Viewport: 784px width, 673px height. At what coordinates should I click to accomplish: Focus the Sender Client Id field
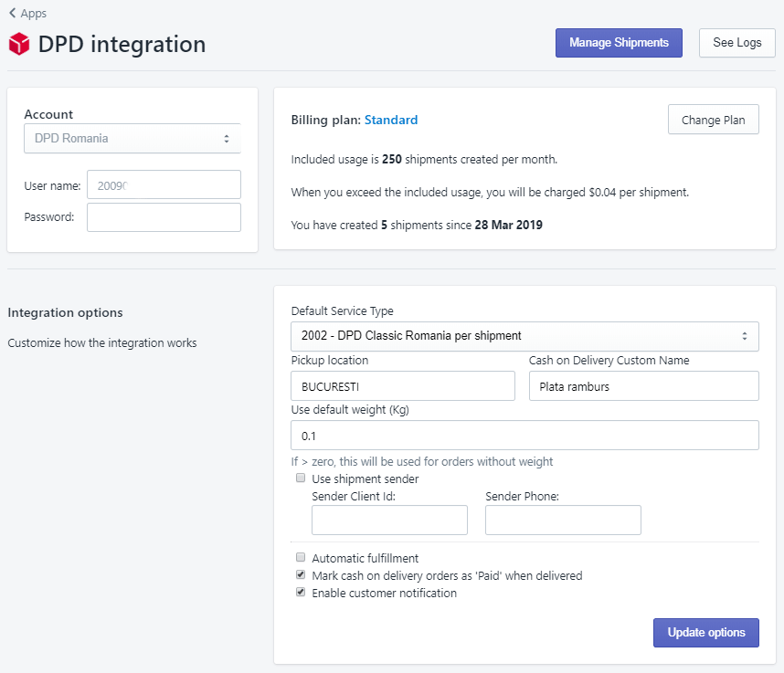click(x=389, y=521)
